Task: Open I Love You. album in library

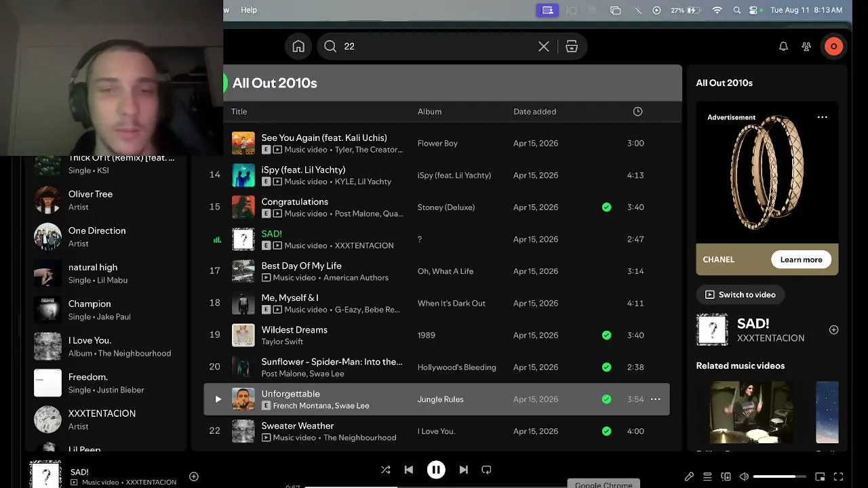Action: coord(106,346)
